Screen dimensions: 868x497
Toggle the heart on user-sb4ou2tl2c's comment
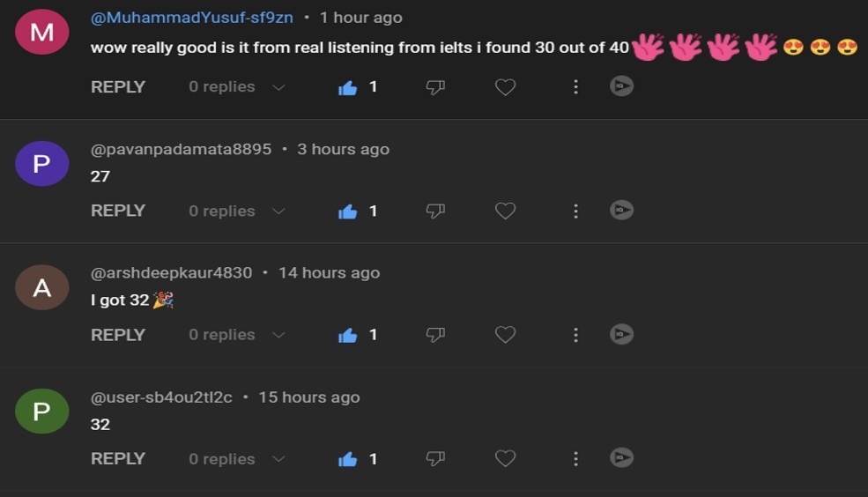pyautogui.click(x=505, y=459)
